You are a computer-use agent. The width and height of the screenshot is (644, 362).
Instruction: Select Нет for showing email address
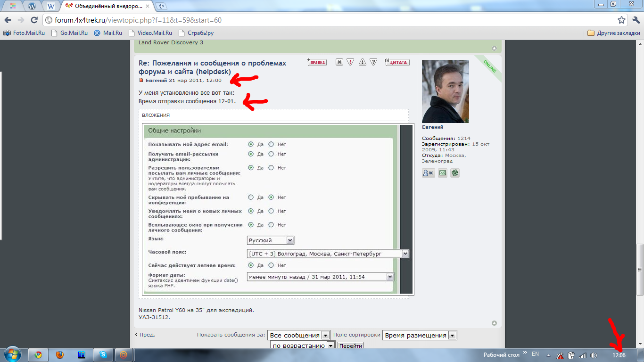tap(271, 144)
